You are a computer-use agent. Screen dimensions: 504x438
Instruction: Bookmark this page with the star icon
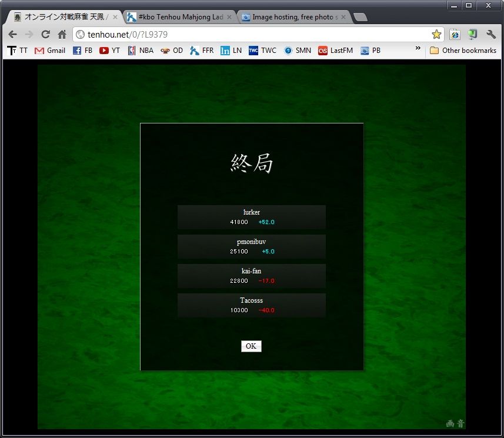click(436, 34)
